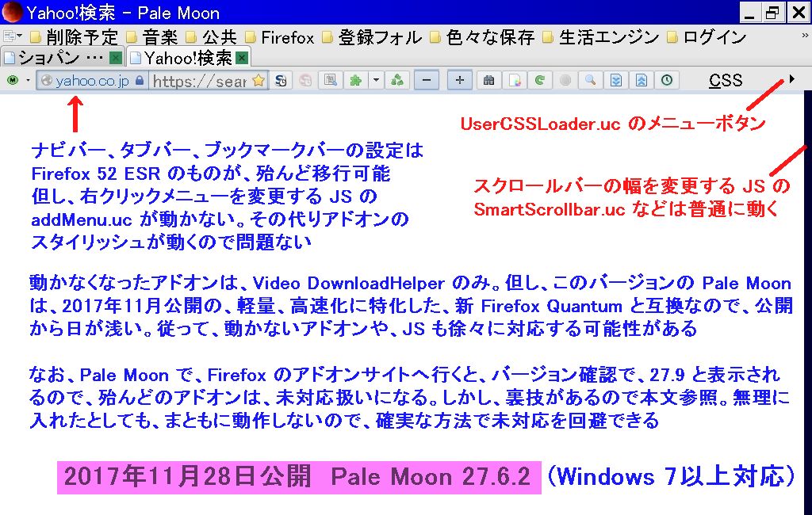Focus the https://sear URL address field
This screenshot has height=515, width=812.
pyautogui.click(x=199, y=81)
